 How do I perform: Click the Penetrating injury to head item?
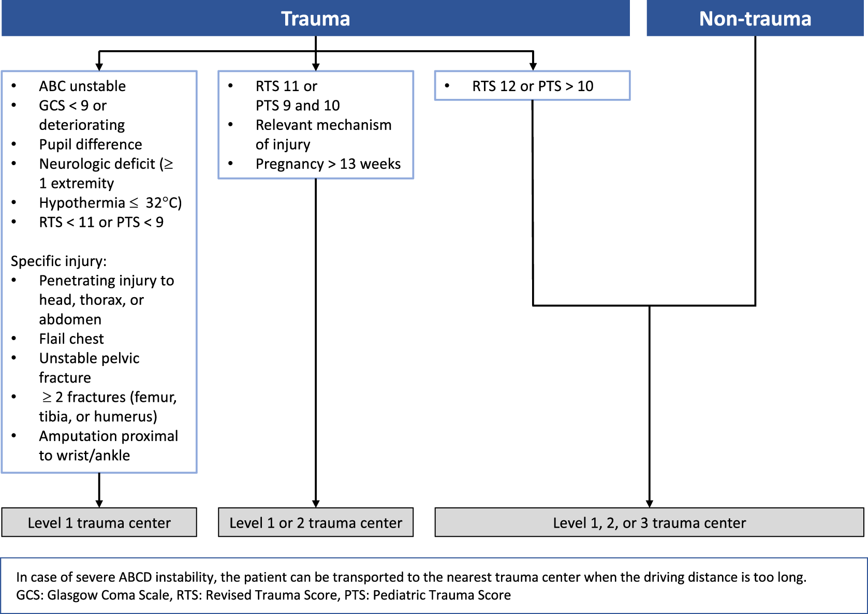pos(106,300)
